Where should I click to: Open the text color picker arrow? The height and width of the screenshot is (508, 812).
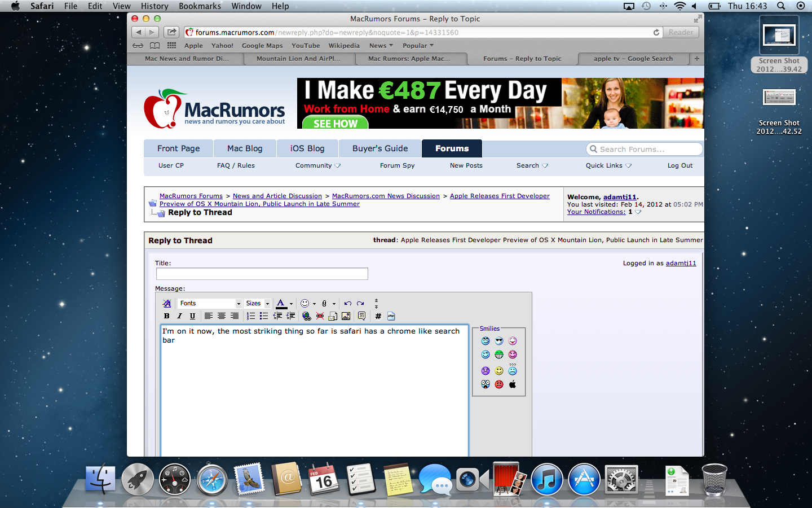(x=291, y=304)
